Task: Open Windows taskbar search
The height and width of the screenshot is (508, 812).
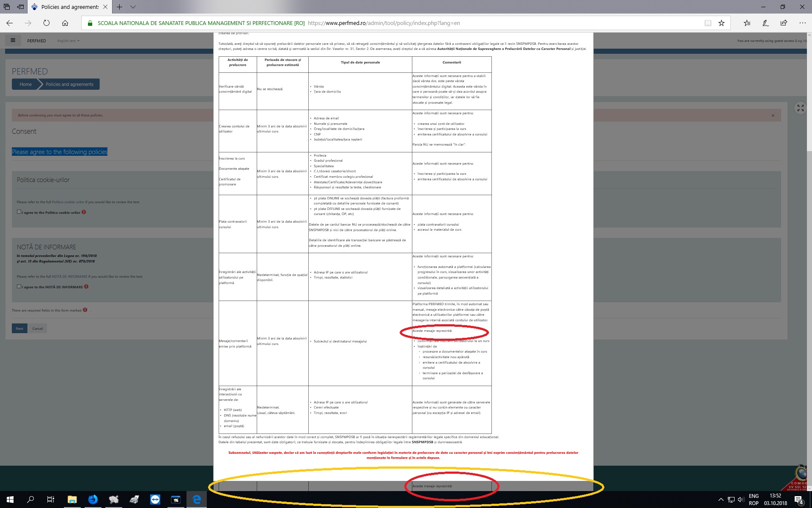Action: click(x=30, y=500)
